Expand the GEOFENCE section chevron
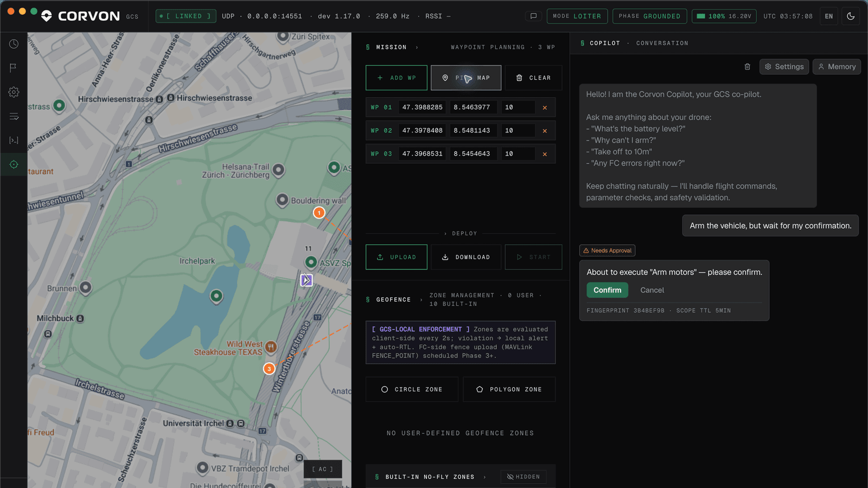The width and height of the screenshot is (868, 488). [421, 299]
